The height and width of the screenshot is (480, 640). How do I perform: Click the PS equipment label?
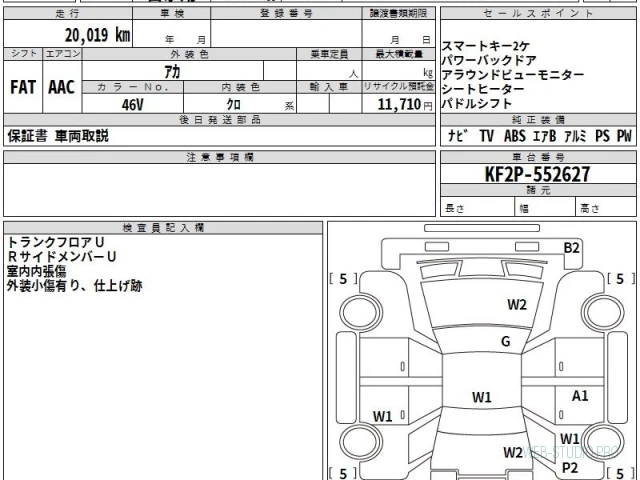[x=602, y=136]
